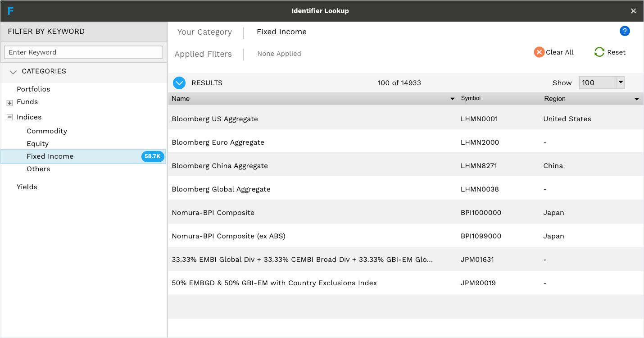644x338 pixels.
Task: Open the blue help question mark
Action: point(625,31)
